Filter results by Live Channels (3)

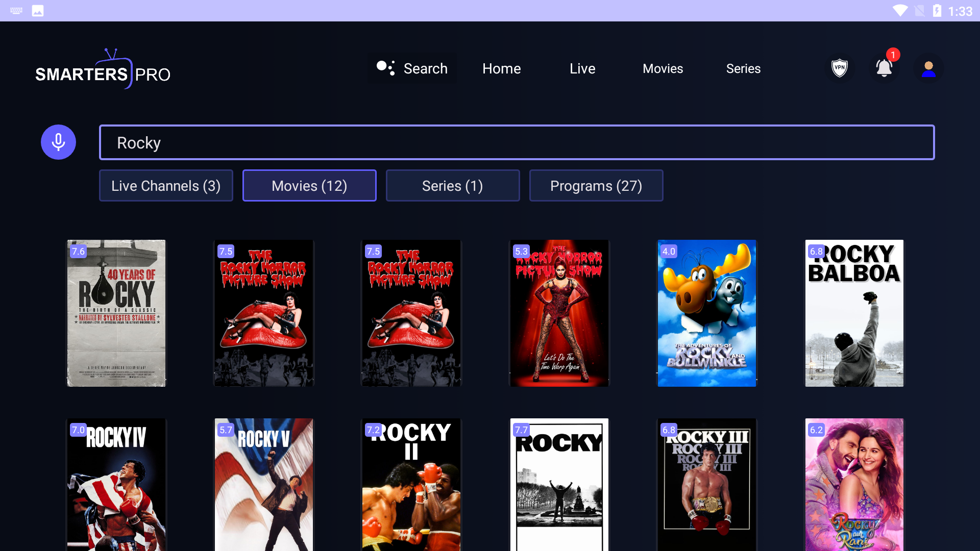(166, 186)
